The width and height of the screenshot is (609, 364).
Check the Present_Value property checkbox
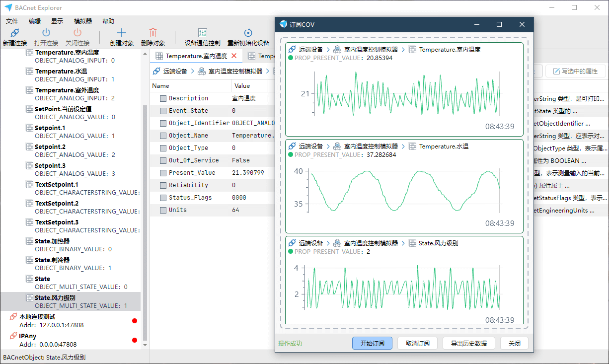click(163, 173)
